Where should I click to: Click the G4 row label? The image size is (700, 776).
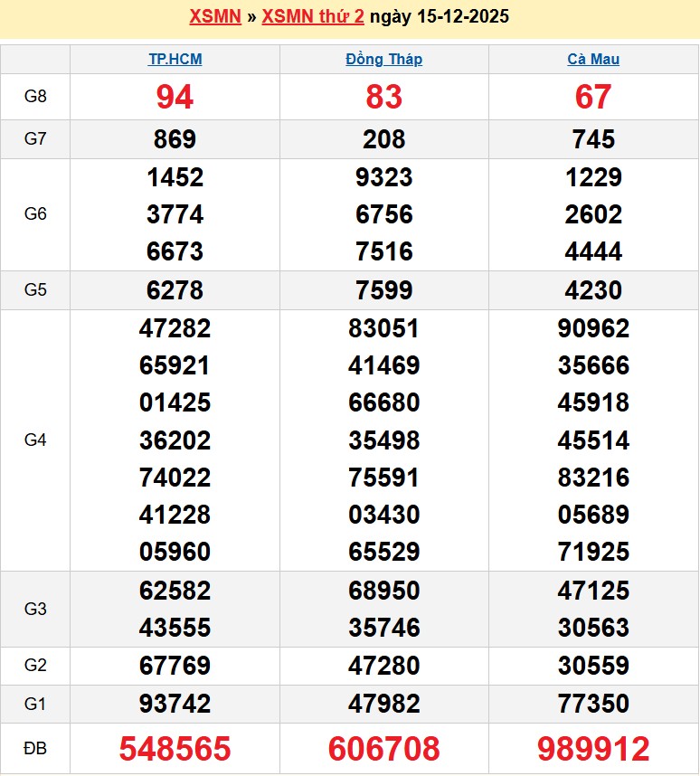click(x=35, y=440)
